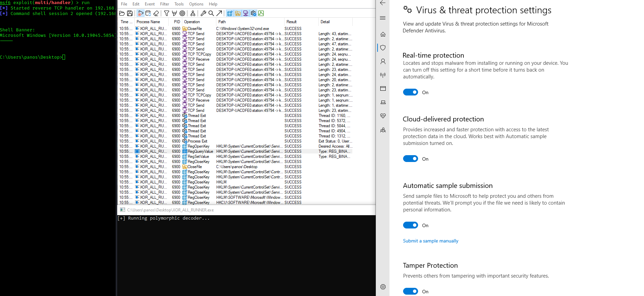
Task: Open the Settings gear in Windows Security
Action: pos(383,287)
